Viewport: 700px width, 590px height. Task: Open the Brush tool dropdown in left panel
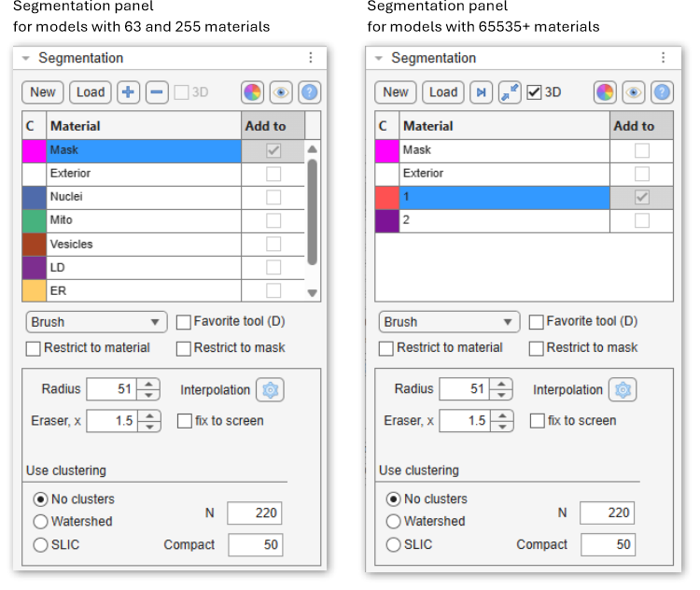[x=96, y=322]
